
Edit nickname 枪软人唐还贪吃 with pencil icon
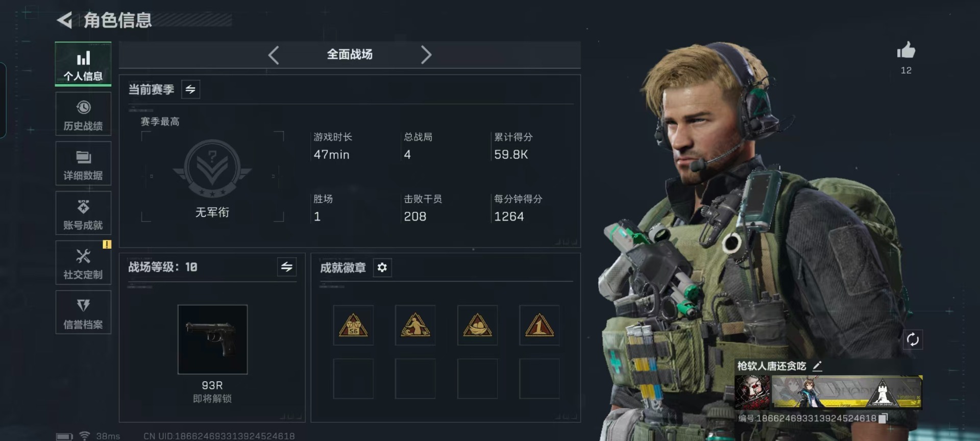(x=817, y=366)
